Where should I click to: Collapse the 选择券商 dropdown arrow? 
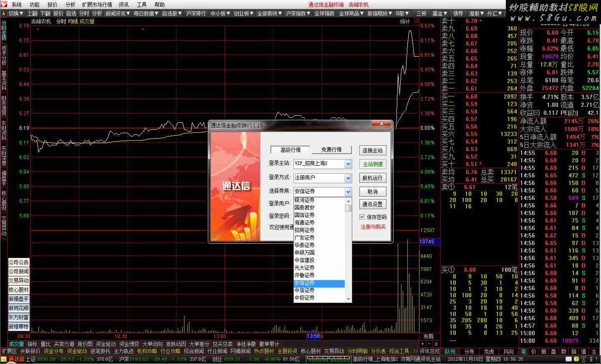click(x=348, y=192)
